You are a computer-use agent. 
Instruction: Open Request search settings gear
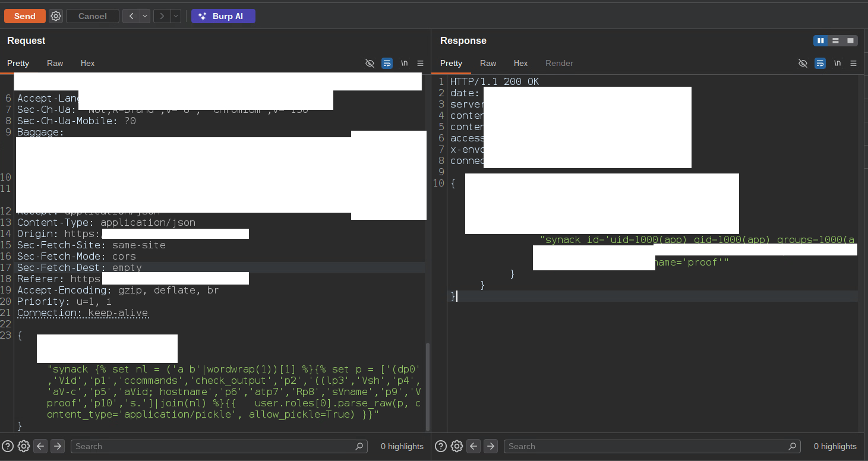[24, 446]
